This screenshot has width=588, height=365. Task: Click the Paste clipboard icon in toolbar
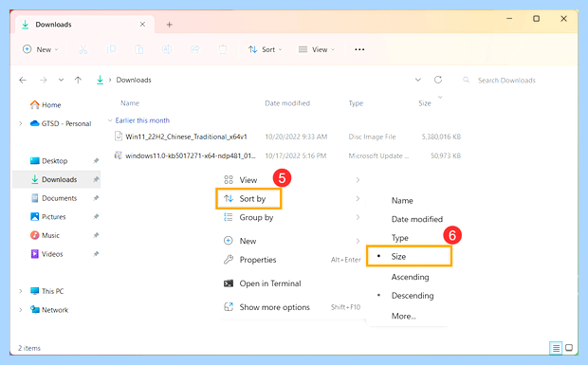[139, 49]
